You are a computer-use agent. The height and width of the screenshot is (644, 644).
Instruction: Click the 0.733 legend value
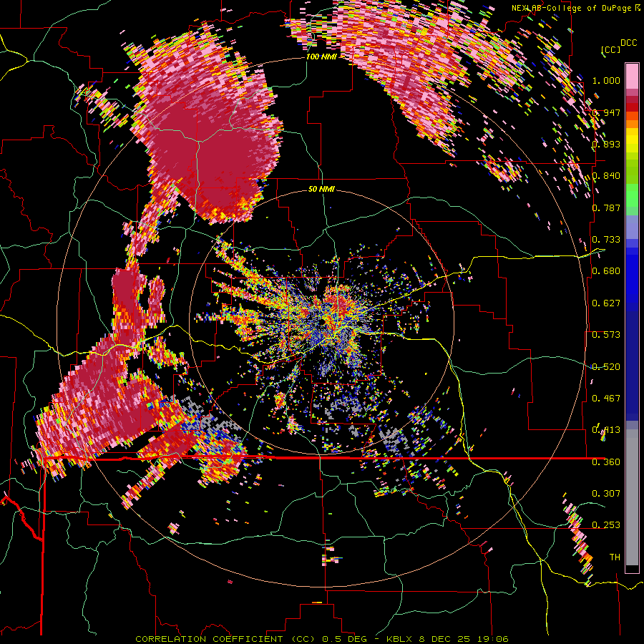point(606,240)
